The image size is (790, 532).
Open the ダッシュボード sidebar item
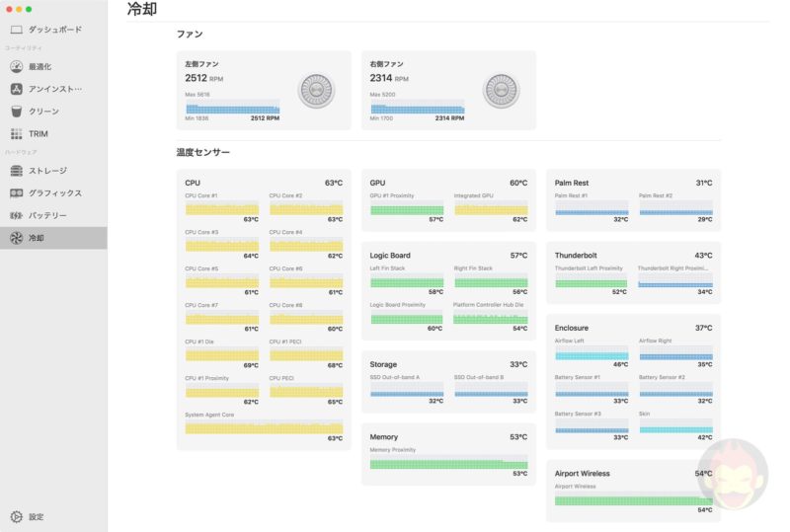55,30
